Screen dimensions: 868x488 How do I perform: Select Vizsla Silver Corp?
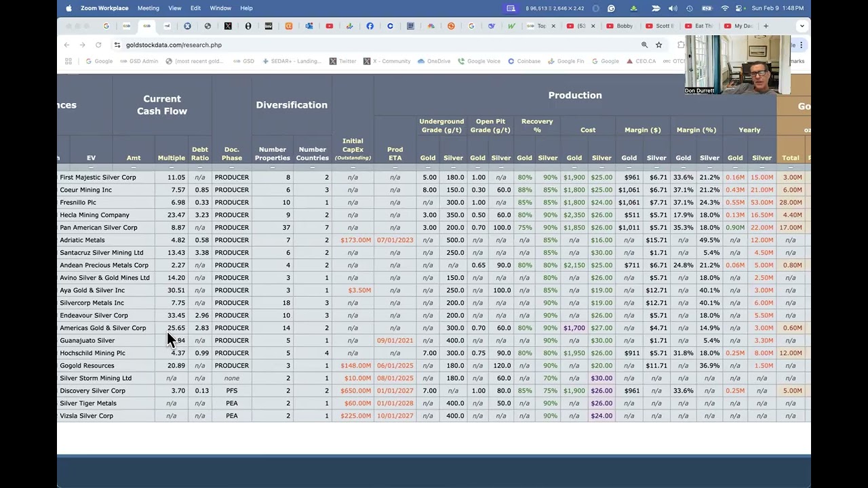pyautogui.click(x=86, y=416)
